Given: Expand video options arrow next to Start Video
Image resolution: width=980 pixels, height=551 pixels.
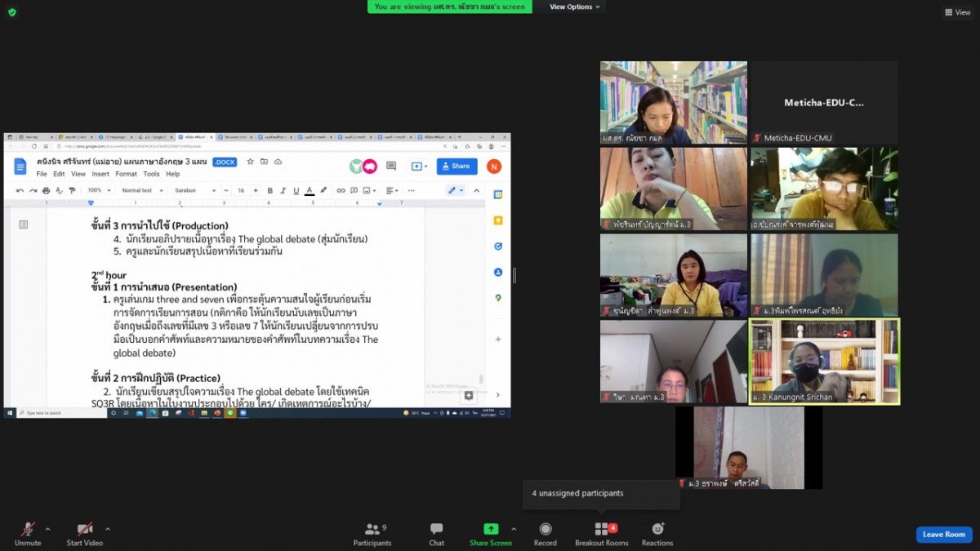Looking at the screenshot, I should pos(107,529).
